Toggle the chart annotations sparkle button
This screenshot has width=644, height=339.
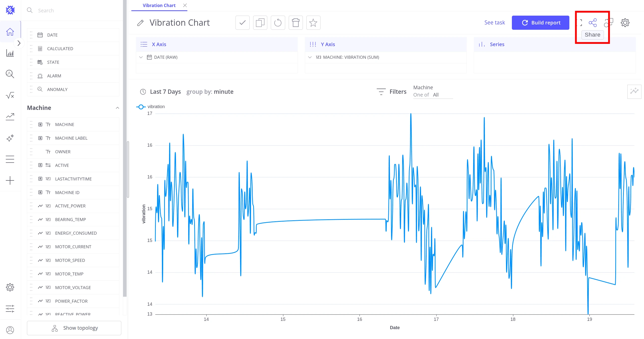click(634, 91)
